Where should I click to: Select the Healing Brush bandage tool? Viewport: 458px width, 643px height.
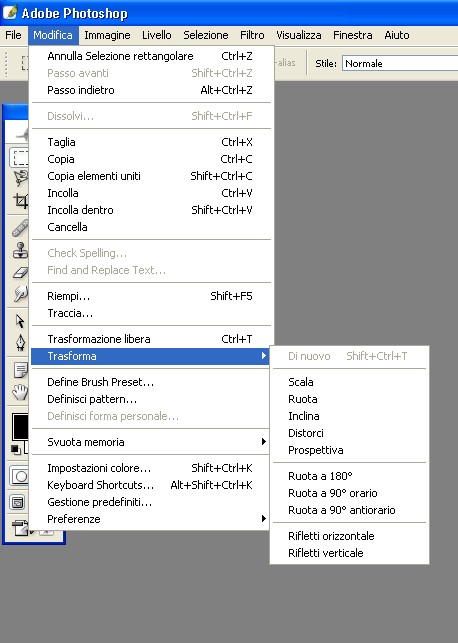pyautogui.click(x=20, y=228)
